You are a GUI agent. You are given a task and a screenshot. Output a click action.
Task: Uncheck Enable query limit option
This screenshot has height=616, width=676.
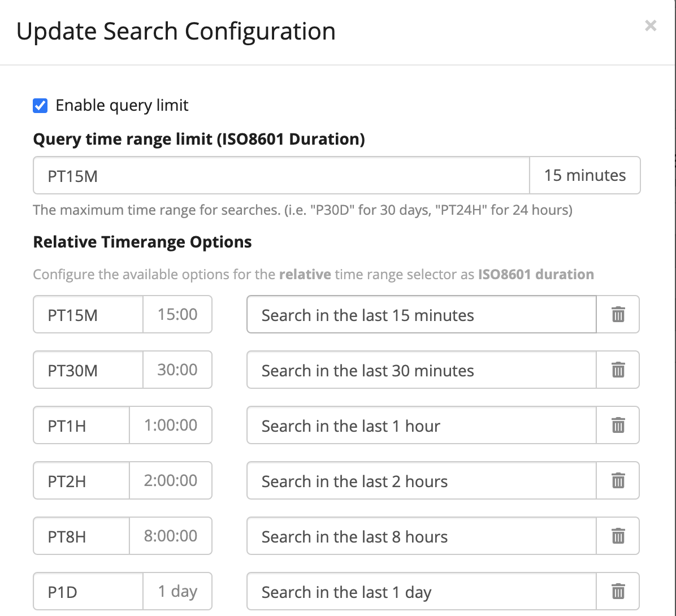coord(40,105)
